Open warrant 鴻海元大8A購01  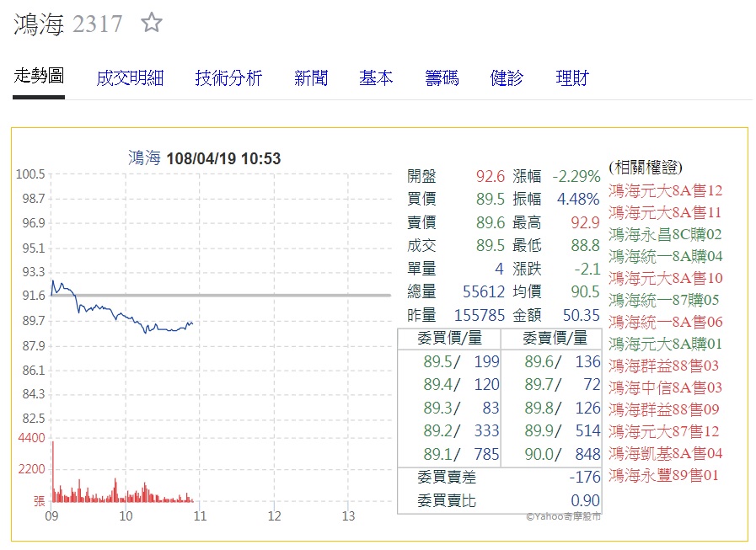[665, 344]
